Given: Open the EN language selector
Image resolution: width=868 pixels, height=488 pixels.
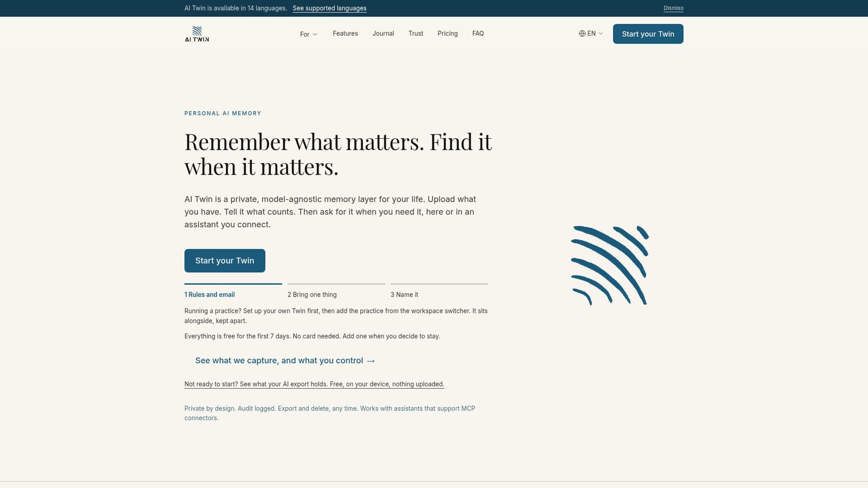Looking at the screenshot, I should click(591, 34).
